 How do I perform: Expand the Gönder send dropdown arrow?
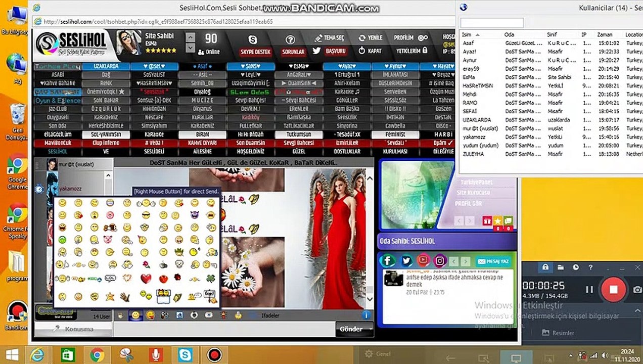370,329
